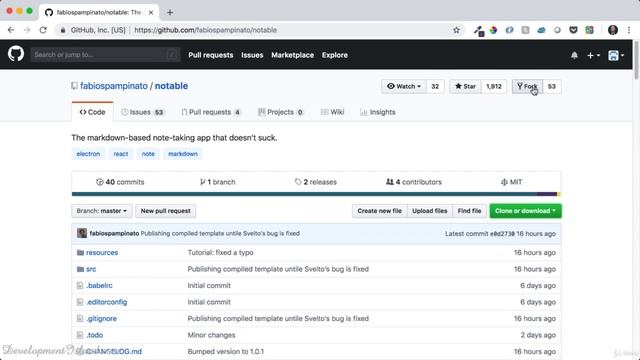The height and width of the screenshot is (360, 640).
Task: Open Clone or download dropdown
Action: (525, 211)
